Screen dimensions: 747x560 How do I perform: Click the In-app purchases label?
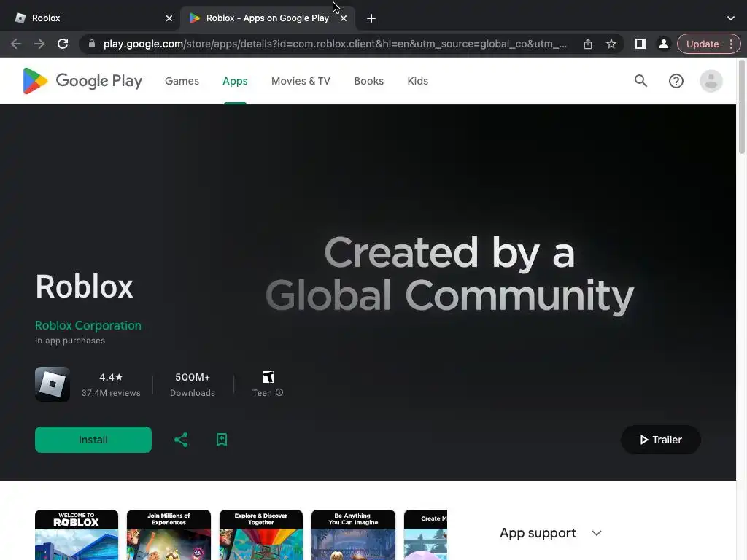[70, 341]
